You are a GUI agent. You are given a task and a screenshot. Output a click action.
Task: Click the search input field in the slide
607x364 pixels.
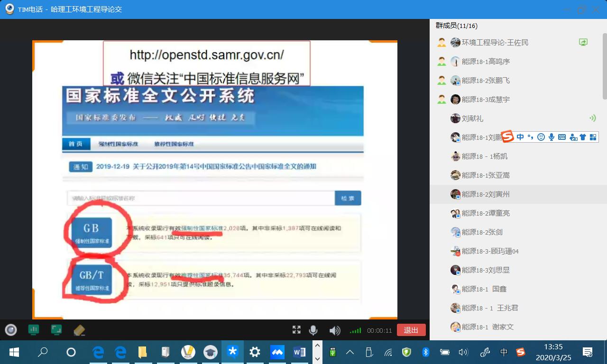pyautogui.click(x=201, y=198)
